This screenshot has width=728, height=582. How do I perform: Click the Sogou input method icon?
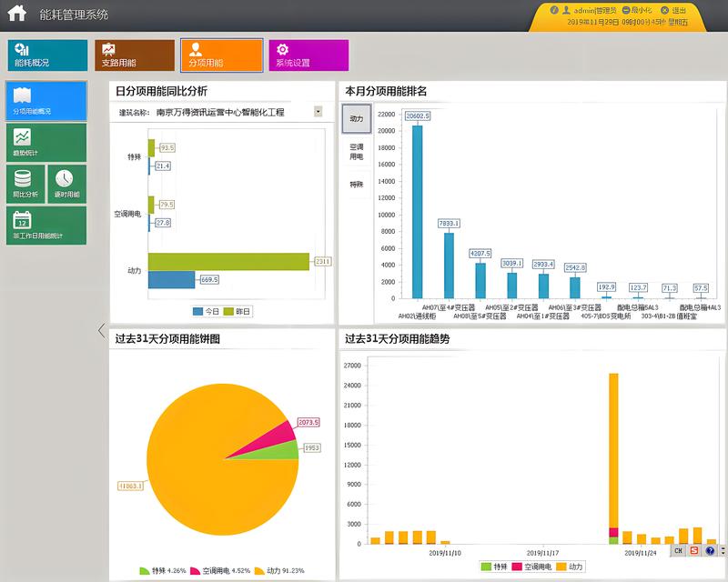(x=694, y=550)
